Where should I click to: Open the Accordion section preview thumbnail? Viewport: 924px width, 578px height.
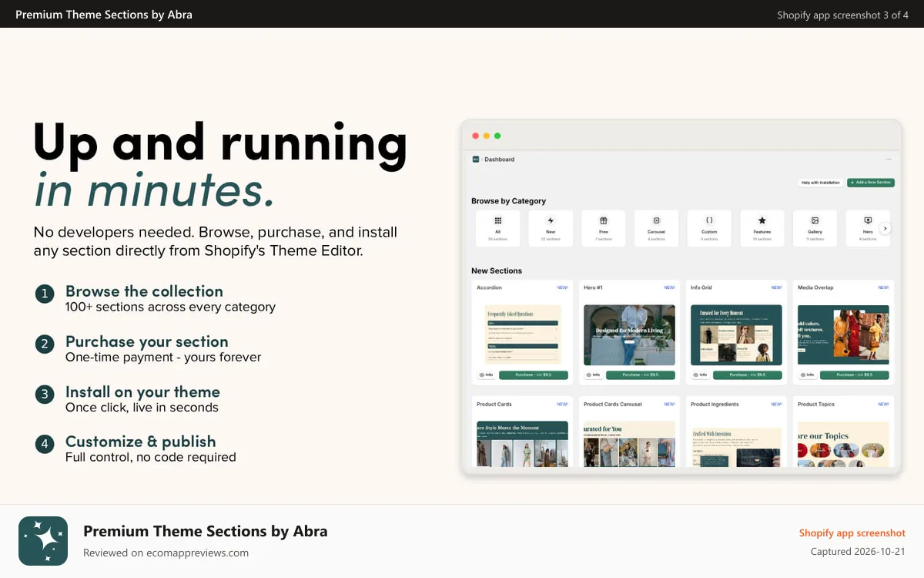click(522, 335)
